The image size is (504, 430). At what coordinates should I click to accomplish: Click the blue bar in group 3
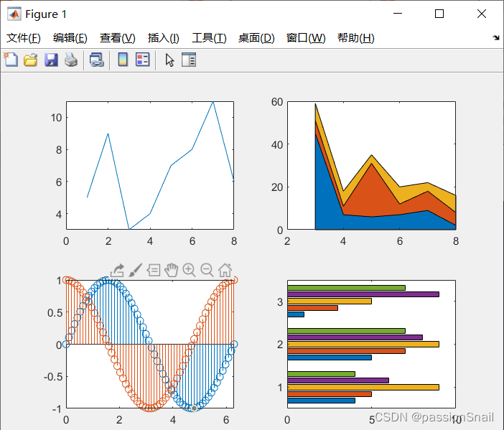tap(296, 314)
